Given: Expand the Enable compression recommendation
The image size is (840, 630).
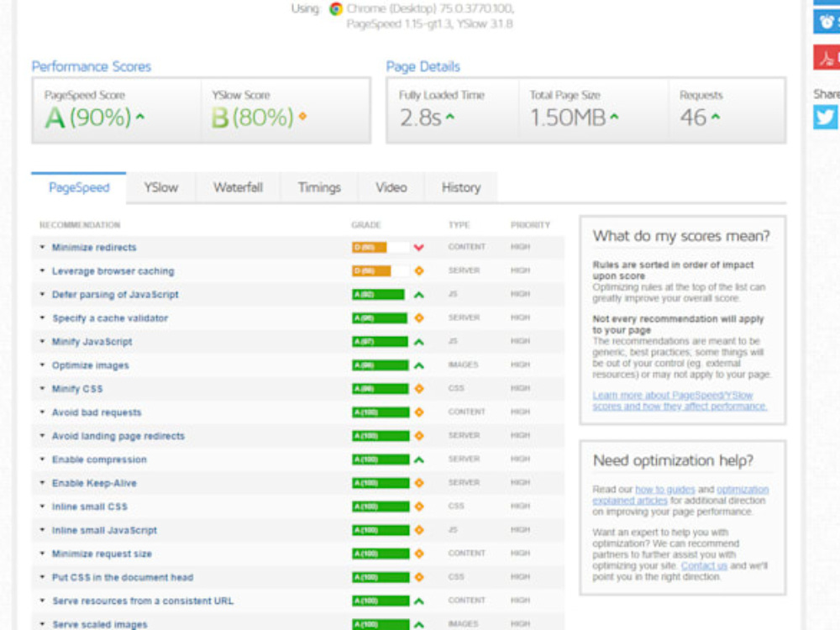Looking at the screenshot, I should (42, 459).
